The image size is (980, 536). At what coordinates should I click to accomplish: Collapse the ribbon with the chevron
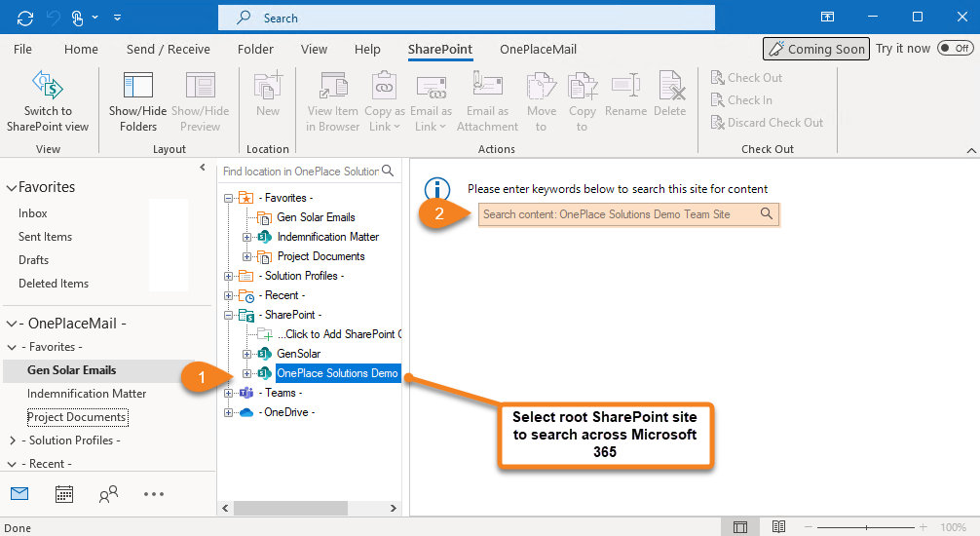pos(970,150)
